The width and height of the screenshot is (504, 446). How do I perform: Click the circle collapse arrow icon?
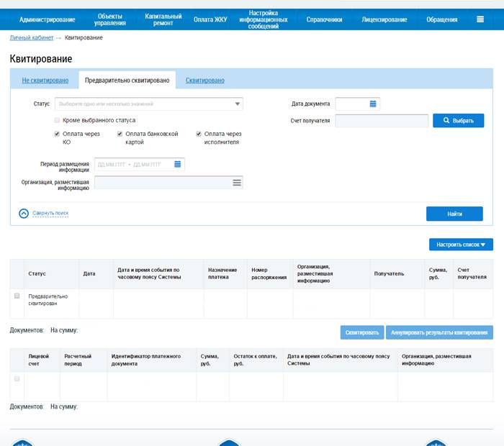click(x=24, y=213)
